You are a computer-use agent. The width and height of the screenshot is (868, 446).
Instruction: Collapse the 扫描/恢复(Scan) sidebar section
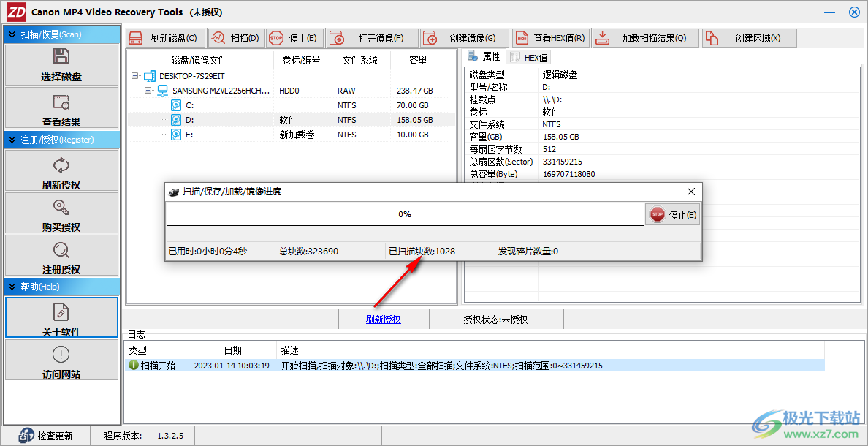pyautogui.click(x=61, y=34)
